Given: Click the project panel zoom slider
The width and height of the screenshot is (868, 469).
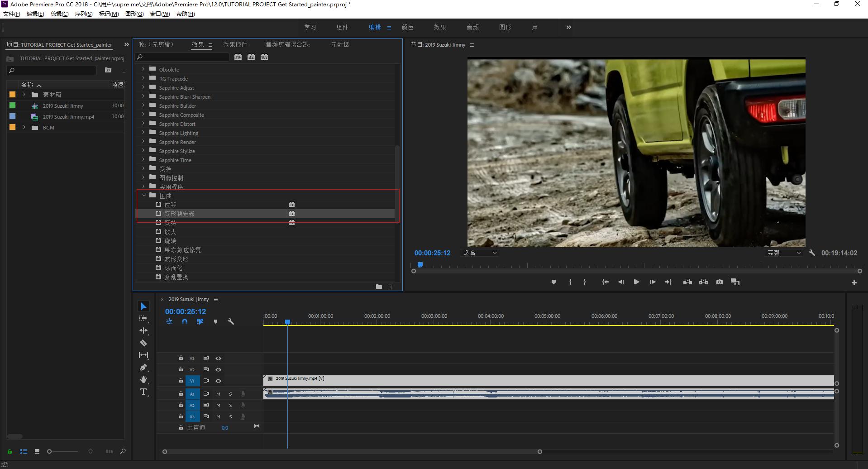Looking at the screenshot, I should click(x=50, y=451).
